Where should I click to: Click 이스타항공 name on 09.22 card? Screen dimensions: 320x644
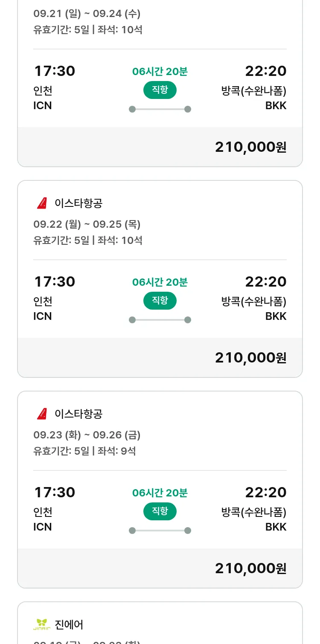(79, 203)
